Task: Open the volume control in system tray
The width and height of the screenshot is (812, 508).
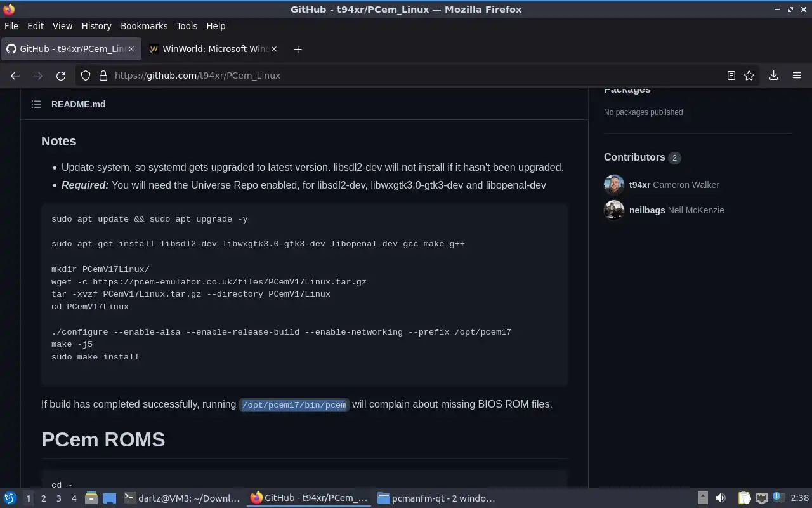Action: [x=720, y=498]
